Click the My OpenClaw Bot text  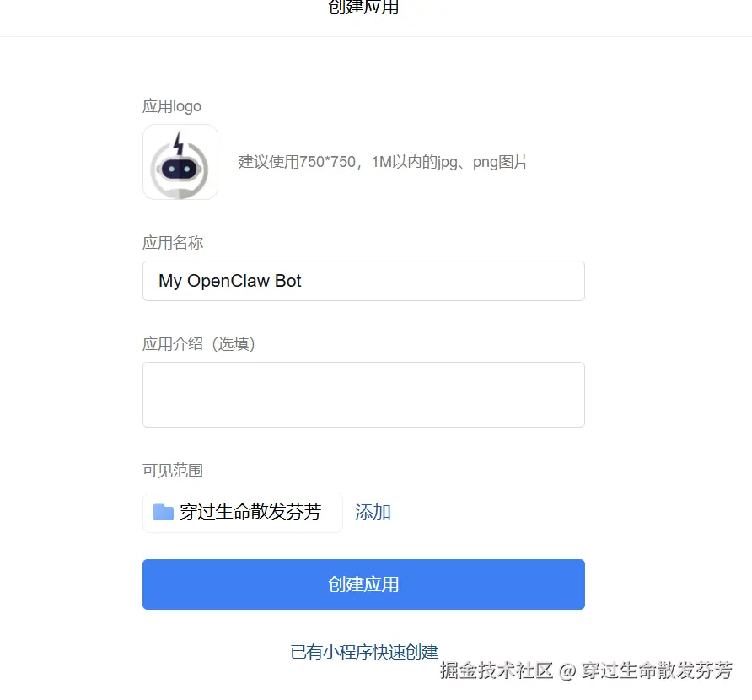click(229, 281)
